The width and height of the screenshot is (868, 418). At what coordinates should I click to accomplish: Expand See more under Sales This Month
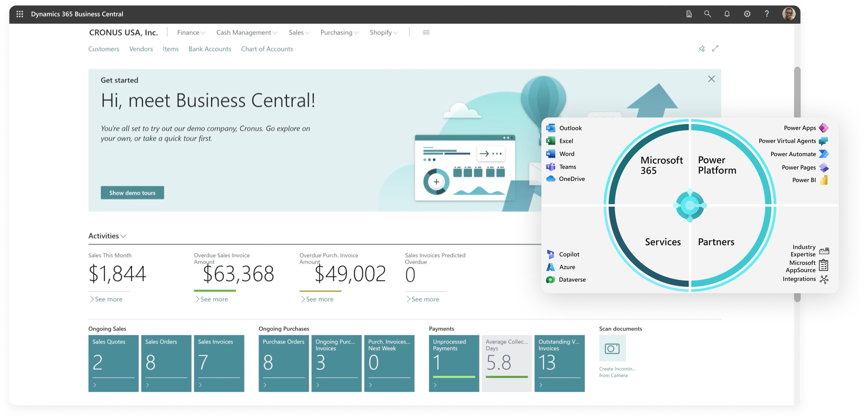click(106, 299)
